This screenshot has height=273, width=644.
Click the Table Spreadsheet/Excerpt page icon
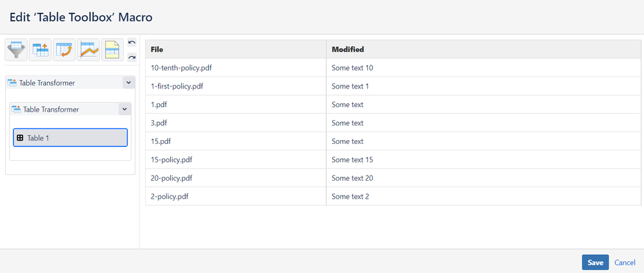[x=113, y=50]
